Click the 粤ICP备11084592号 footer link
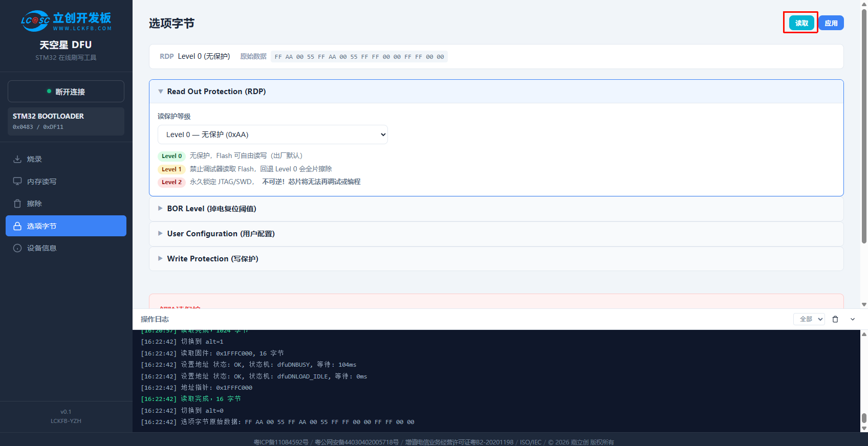 coord(281,442)
